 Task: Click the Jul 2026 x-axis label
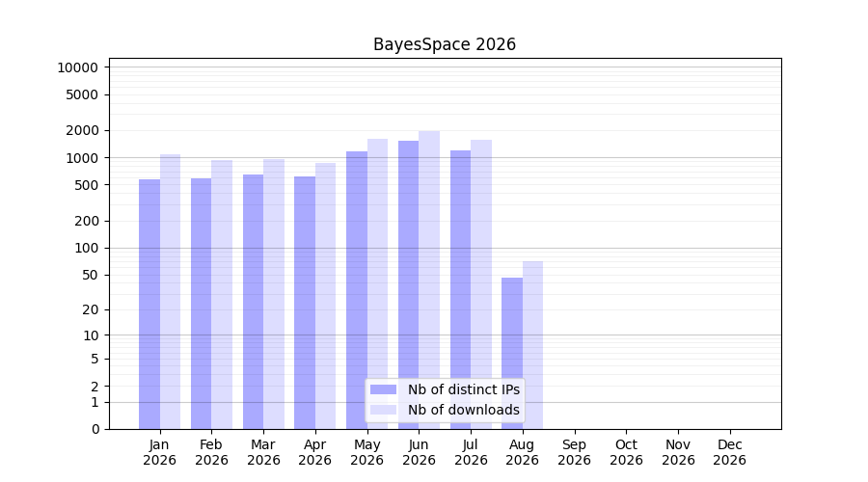[471, 452]
